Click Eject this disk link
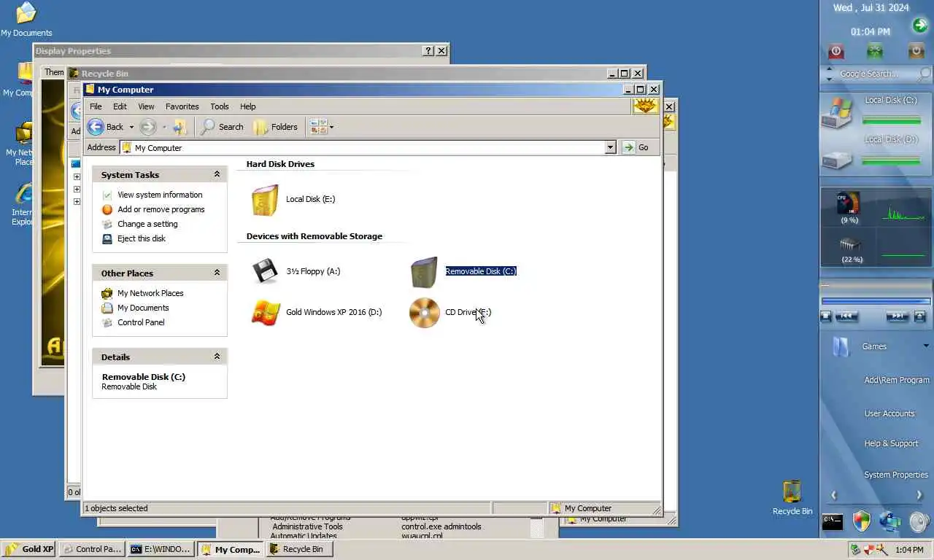Image resolution: width=934 pixels, height=560 pixels. [141, 238]
